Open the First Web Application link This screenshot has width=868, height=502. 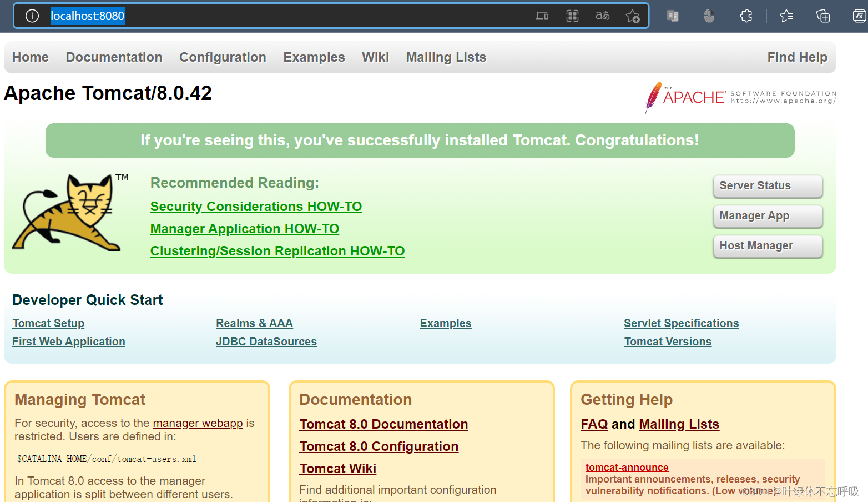(x=69, y=342)
